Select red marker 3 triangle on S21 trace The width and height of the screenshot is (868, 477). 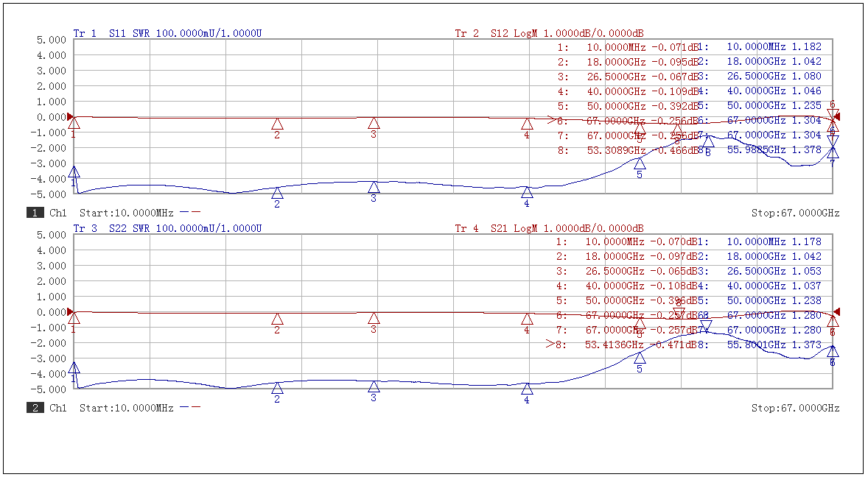pyautogui.click(x=374, y=319)
